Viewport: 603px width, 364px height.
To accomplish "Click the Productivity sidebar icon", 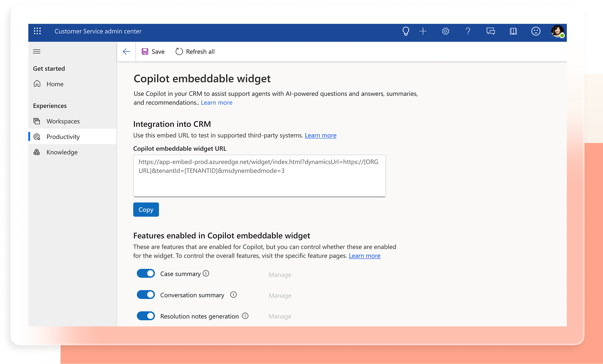I will pos(37,137).
